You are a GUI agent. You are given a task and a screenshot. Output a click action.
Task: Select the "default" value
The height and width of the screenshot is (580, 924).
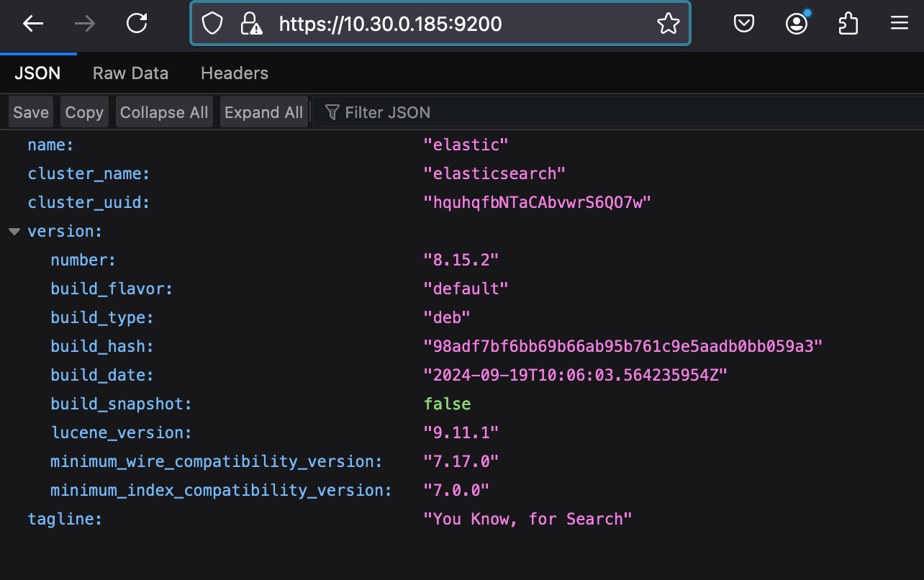coord(466,289)
